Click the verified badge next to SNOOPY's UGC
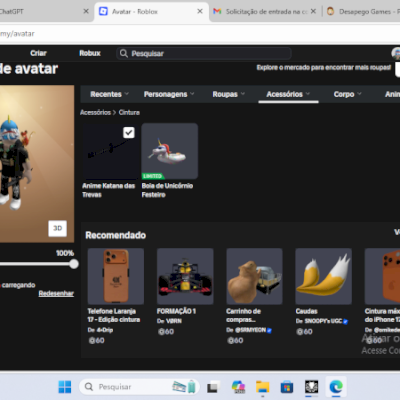Screen dimensions: 400x400 tap(345, 321)
